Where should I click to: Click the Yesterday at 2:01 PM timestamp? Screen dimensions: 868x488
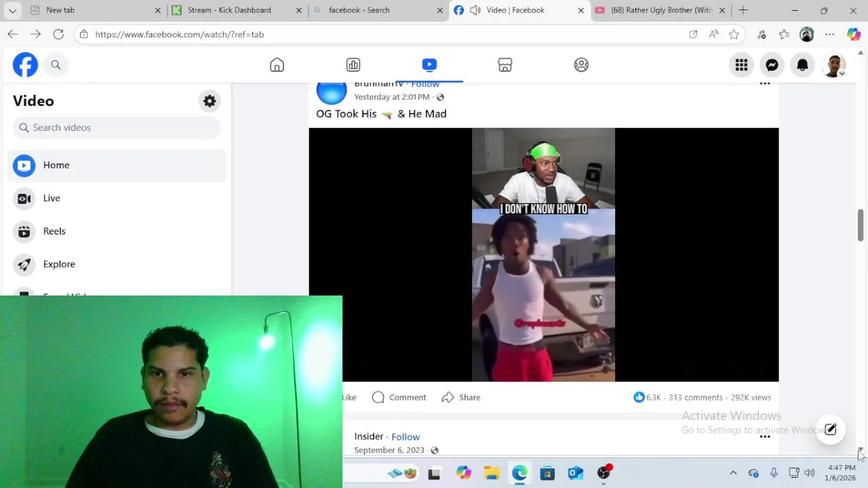[391, 97]
